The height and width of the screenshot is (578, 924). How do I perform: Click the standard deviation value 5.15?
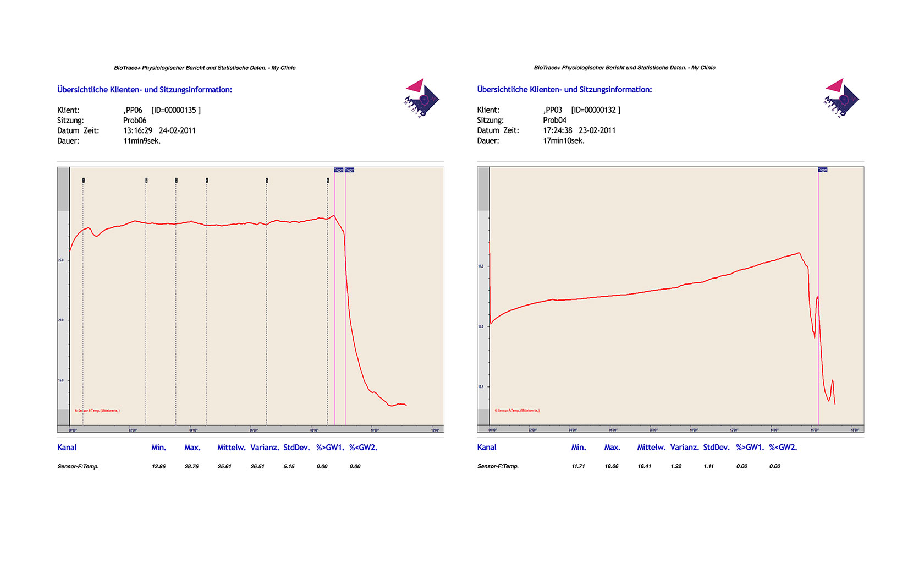click(289, 467)
